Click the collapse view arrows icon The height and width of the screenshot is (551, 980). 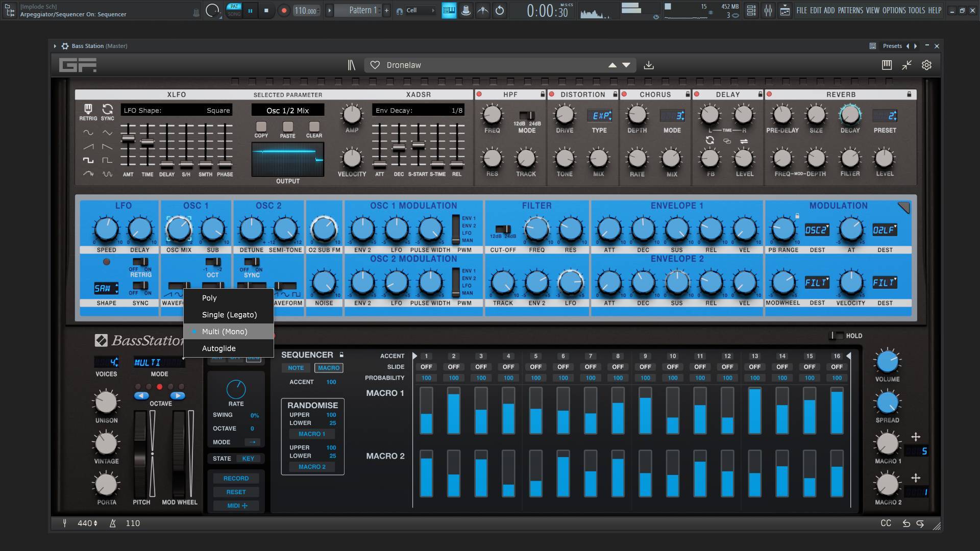pyautogui.click(x=906, y=65)
